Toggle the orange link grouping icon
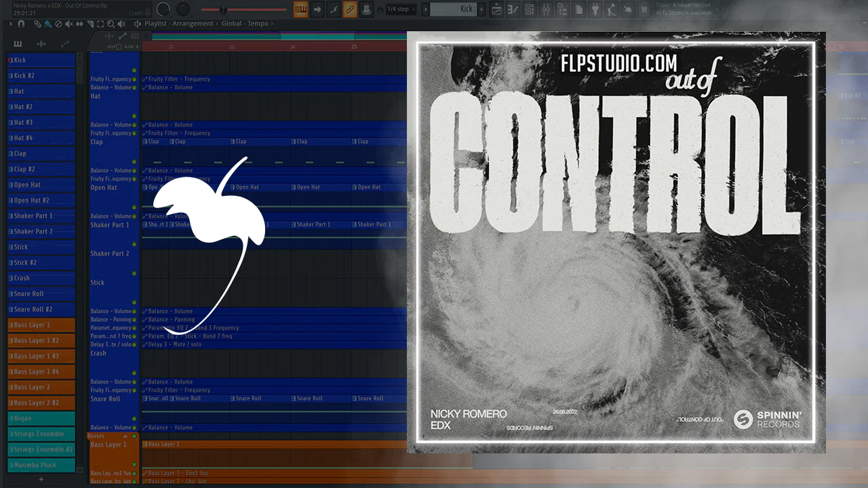Image resolution: width=868 pixels, height=488 pixels. tap(350, 9)
